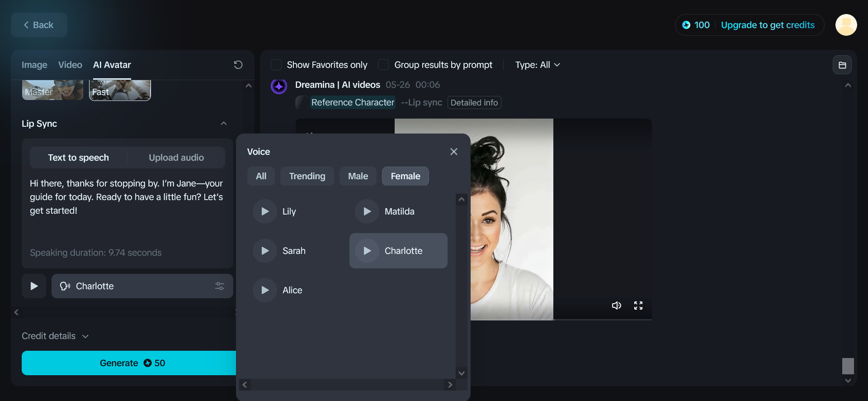
Task: Expand Credit details
Action: (55, 336)
